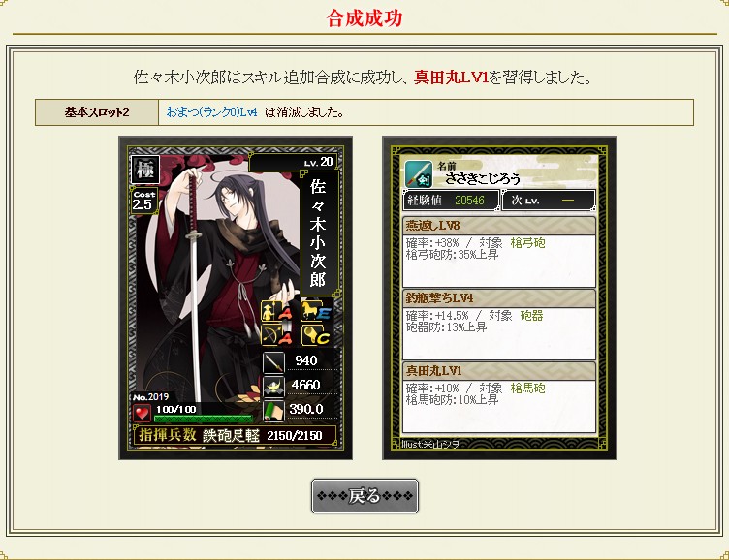The image size is (729, 560).
Task: Click the scroll intelligence stat icon
Action: coord(273,411)
